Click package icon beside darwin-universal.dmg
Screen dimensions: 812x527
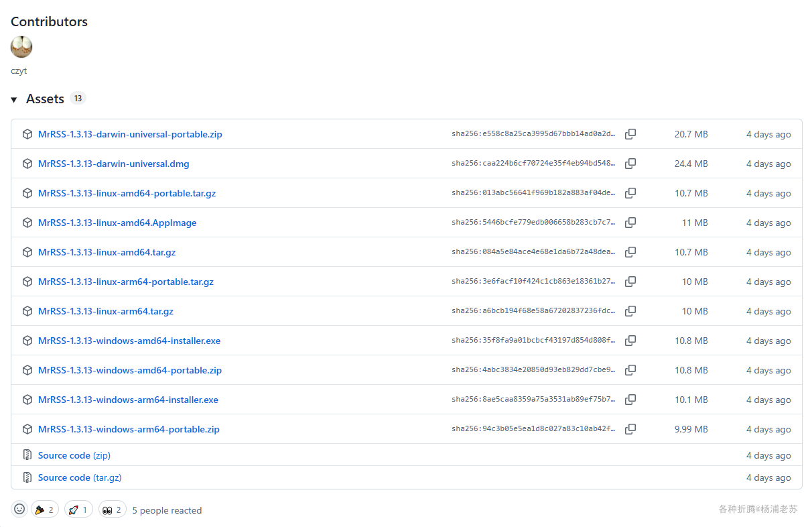(x=27, y=164)
